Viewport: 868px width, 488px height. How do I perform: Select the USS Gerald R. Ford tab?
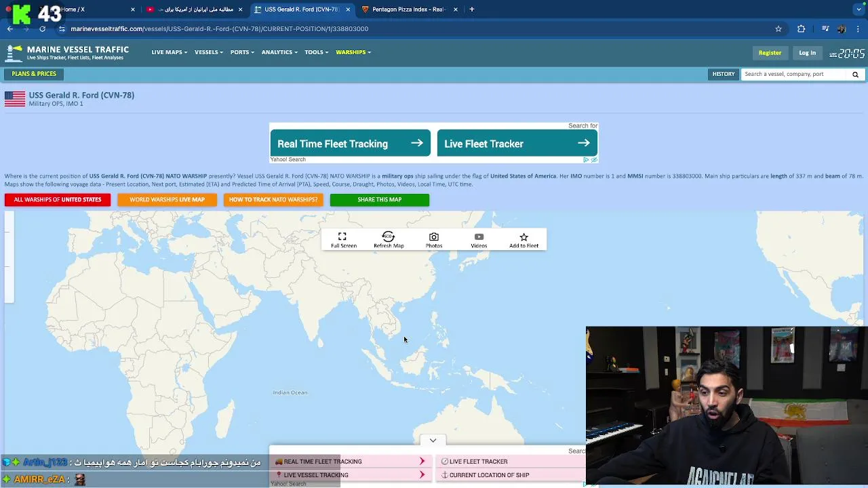point(301,9)
